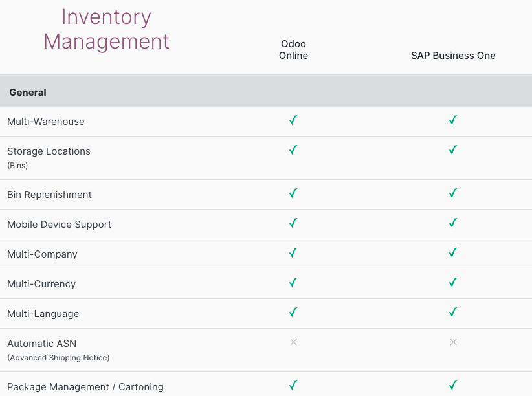The image size is (532, 396).
Task: Click the Multi-Warehouse feature label
Action: tap(46, 122)
